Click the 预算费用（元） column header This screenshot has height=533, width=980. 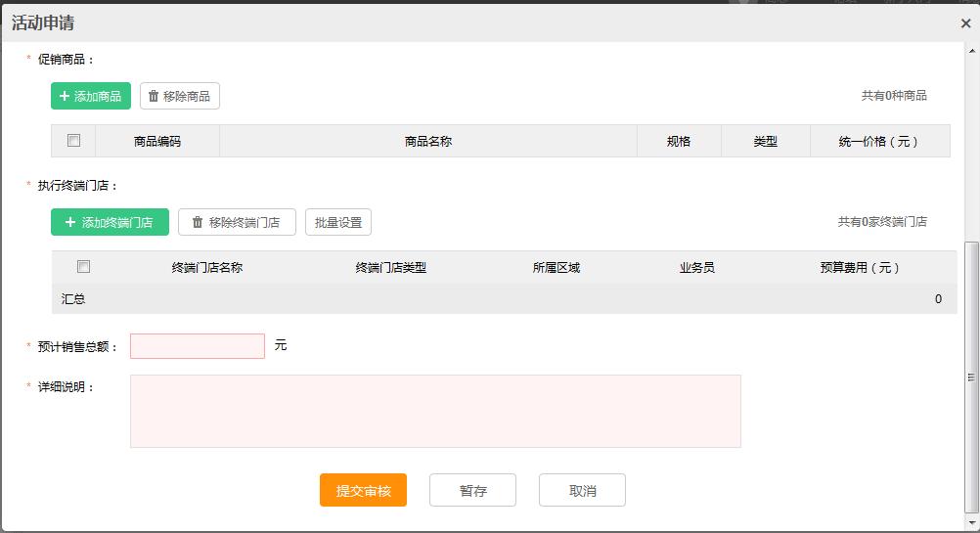click(860, 267)
